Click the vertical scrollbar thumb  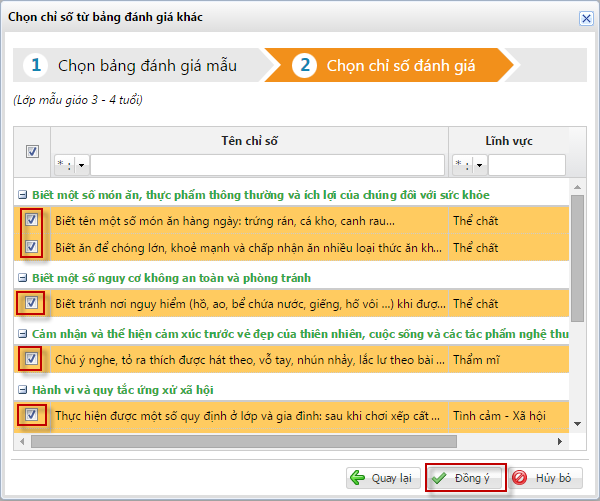coord(577,258)
